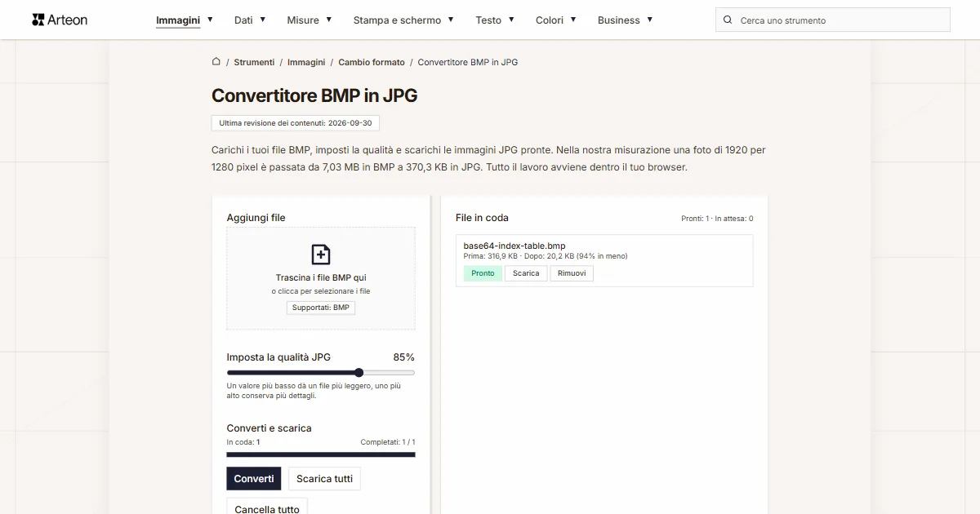Click the conversion progress bar

tap(321, 454)
